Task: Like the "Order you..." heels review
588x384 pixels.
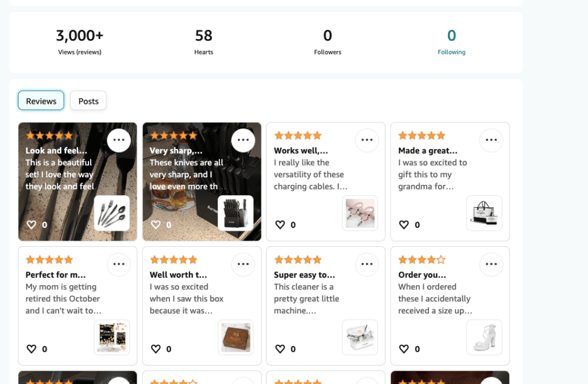Action: click(x=404, y=349)
